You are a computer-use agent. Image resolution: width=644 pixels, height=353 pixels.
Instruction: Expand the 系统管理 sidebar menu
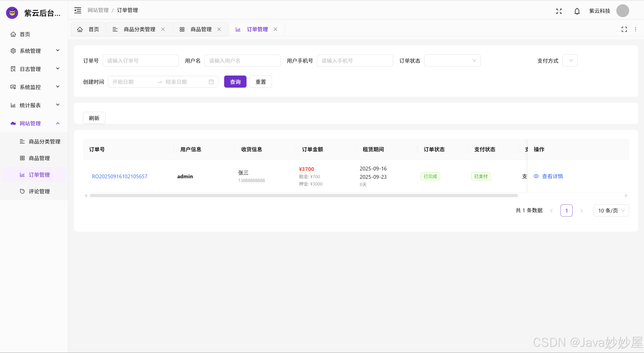tap(34, 51)
